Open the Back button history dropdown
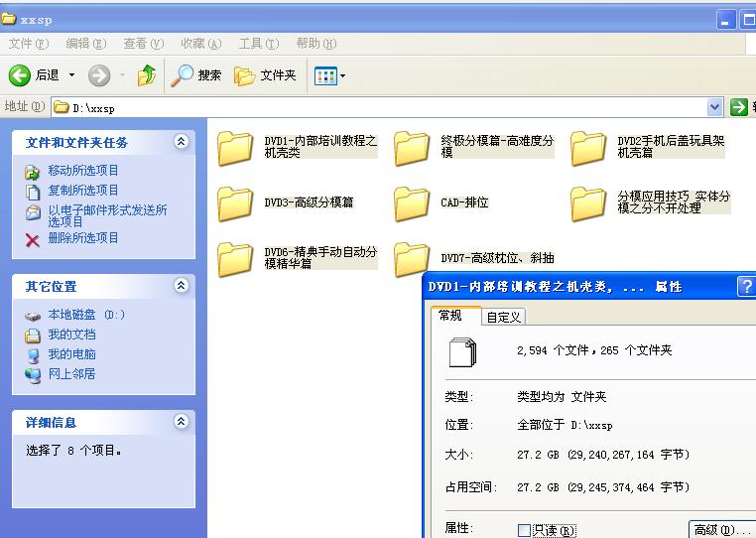This screenshot has width=756, height=538. (71, 75)
